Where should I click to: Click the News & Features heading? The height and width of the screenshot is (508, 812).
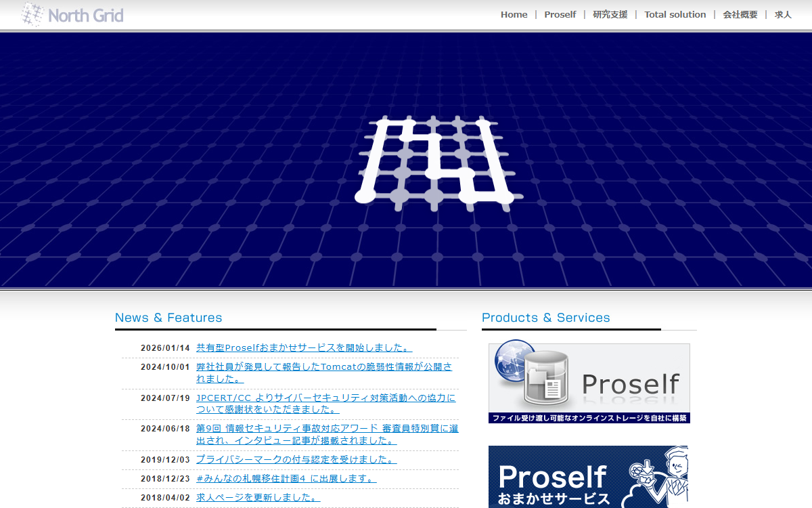[x=168, y=318]
